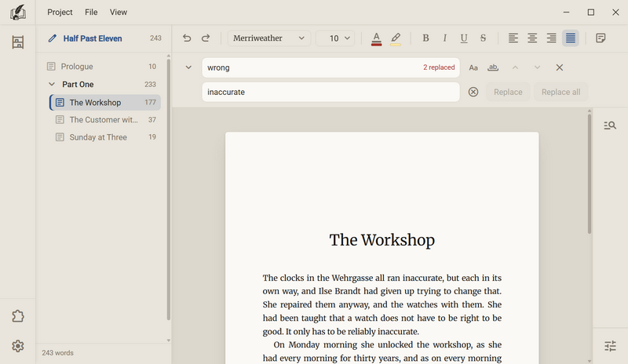Viewport: 628px width, 364px height.
Task: Open settings gear in left sidebar
Action: 17,346
